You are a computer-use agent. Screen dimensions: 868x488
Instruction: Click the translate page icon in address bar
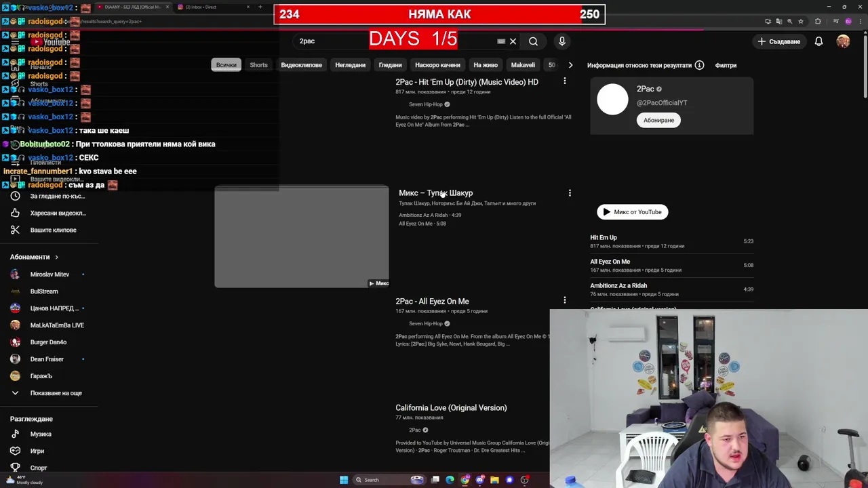tap(778, 21)
